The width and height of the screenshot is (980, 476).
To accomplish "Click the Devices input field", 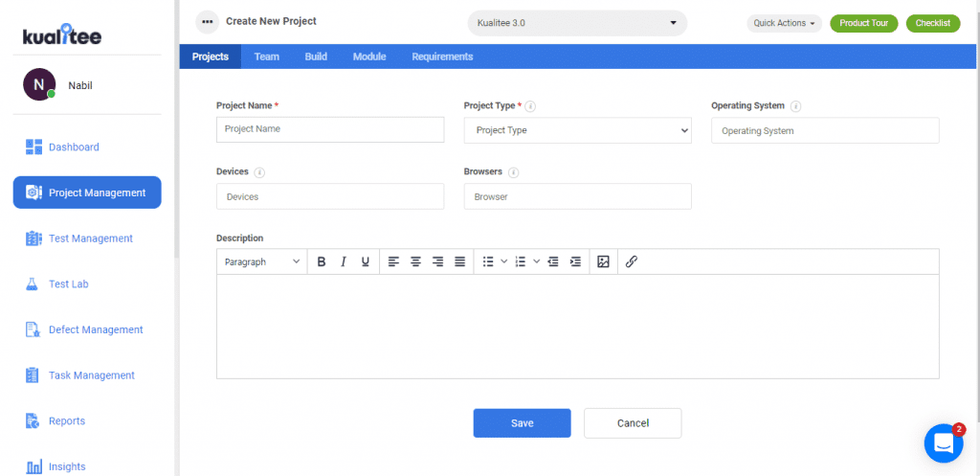I will [330, 196].
